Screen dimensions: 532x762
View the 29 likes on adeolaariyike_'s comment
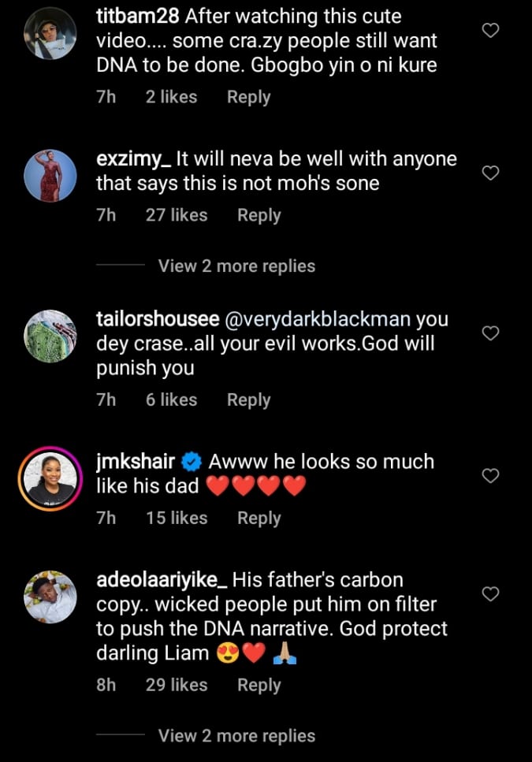click(x=176, y=686)
